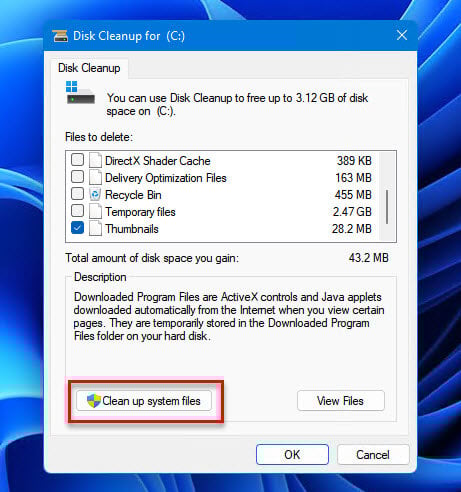
Task: Click the Disk Cleanup drive icon in title bar
Action: (60, 36)
